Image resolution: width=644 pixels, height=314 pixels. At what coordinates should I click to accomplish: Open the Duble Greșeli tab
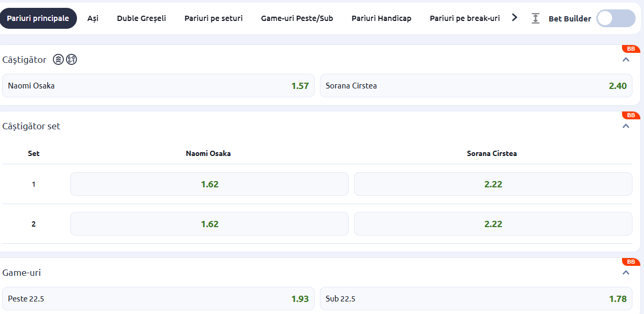pos(141,18)
